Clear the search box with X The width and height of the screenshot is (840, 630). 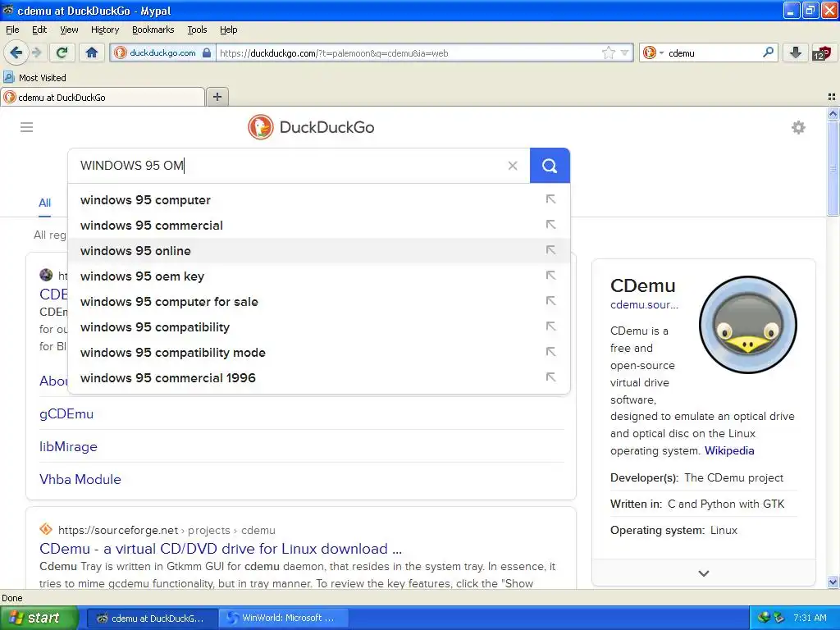(x=513, y=166)
